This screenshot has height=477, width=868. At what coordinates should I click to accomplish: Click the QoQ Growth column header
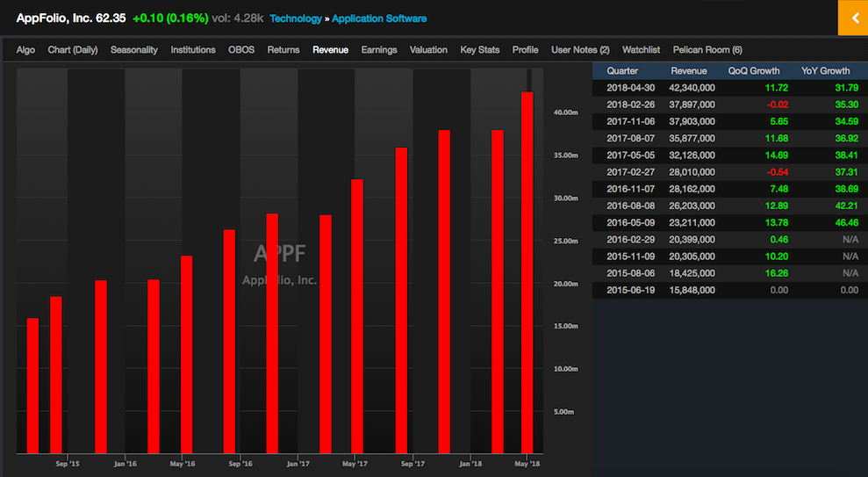pos(753,71)
